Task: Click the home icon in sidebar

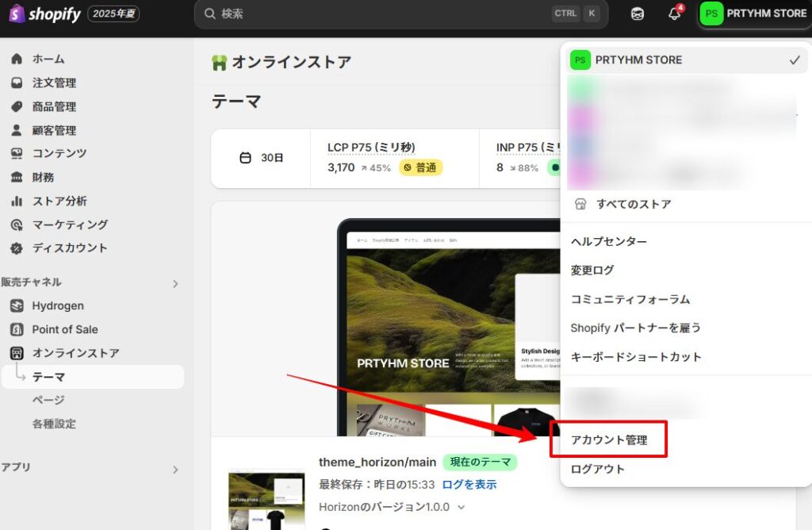Action: pyautogui.click(x=17, y=59)
